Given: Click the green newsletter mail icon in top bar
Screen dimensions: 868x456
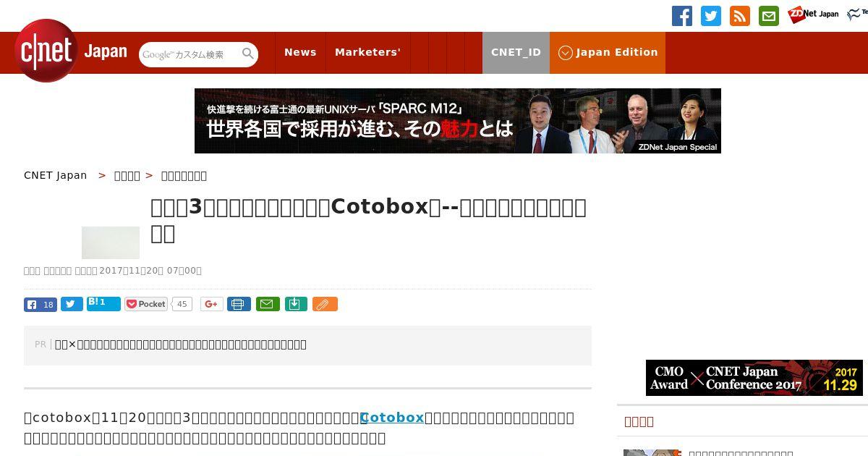Looking at the screenshot, I should click(x=769, y=16).
